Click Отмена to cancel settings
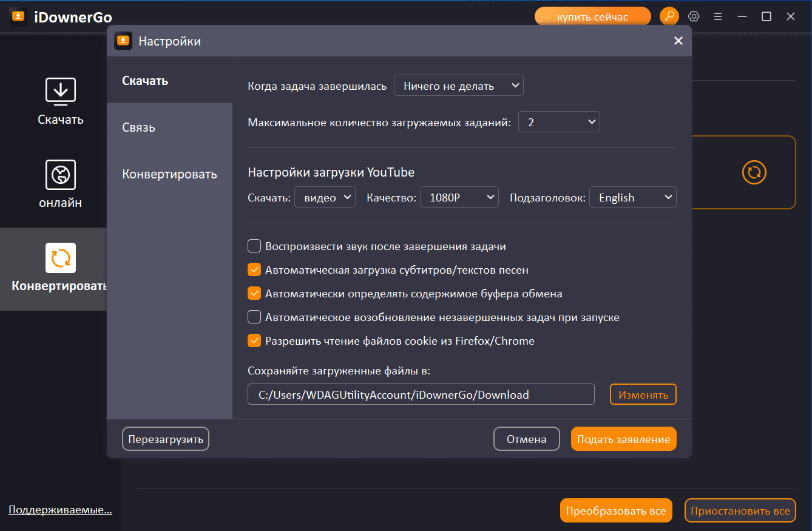 coord(527,439)
